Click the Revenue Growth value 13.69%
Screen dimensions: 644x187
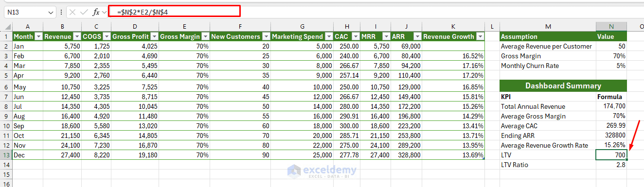tap(453, 155)
